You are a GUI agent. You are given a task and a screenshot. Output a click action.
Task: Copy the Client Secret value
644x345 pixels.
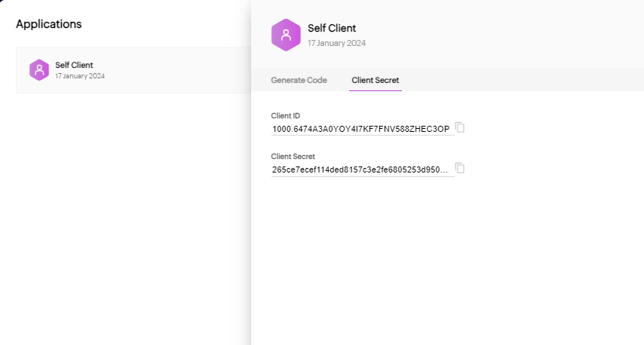460,168
